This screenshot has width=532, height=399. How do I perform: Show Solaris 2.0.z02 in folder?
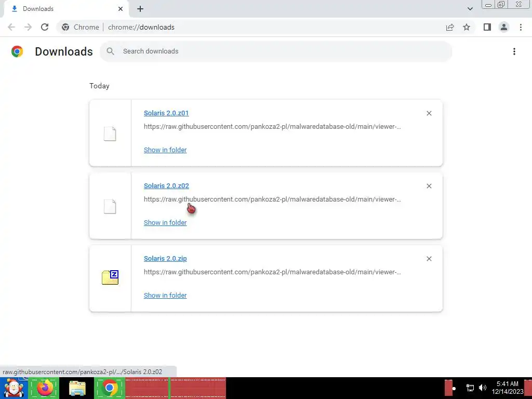pos(165,222)
